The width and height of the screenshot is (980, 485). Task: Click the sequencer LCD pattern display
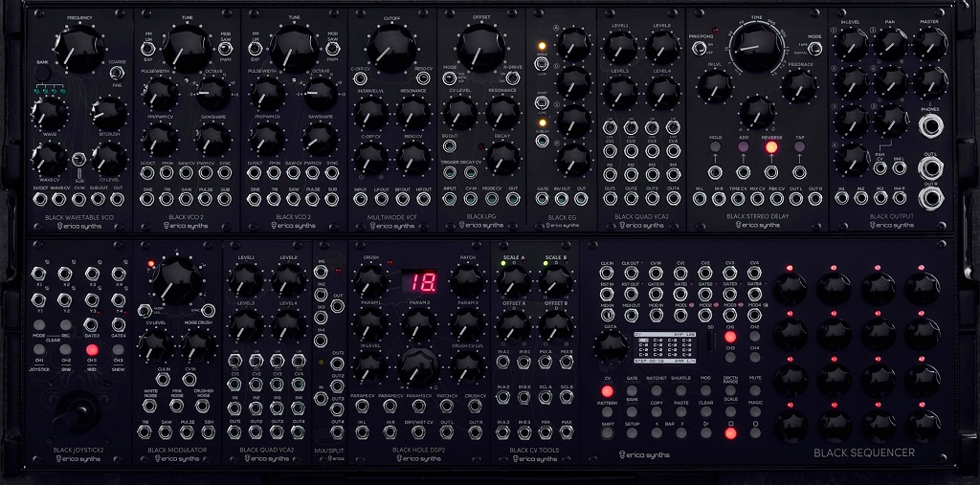(x=666, y=346)
